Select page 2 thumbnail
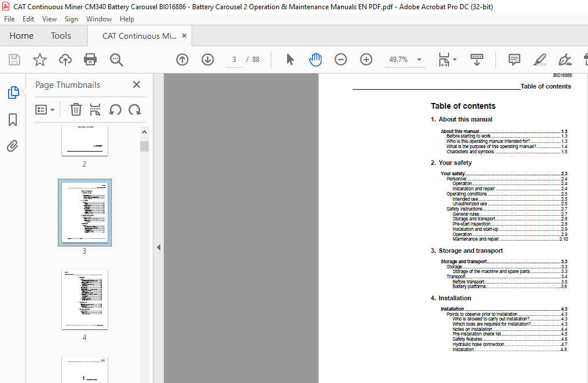The width and height of the screenshot is (588, 383). [x=84, y=141]
